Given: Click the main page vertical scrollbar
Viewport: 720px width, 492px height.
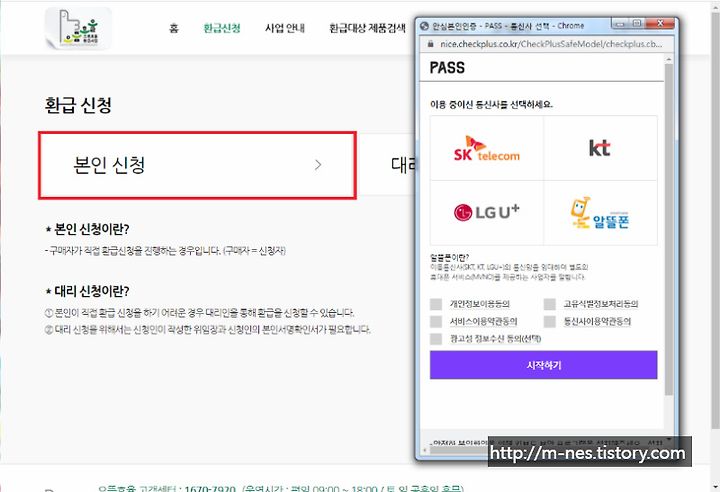Looking at the screenshot, I should pyautogui.click(x=715, y=221).
